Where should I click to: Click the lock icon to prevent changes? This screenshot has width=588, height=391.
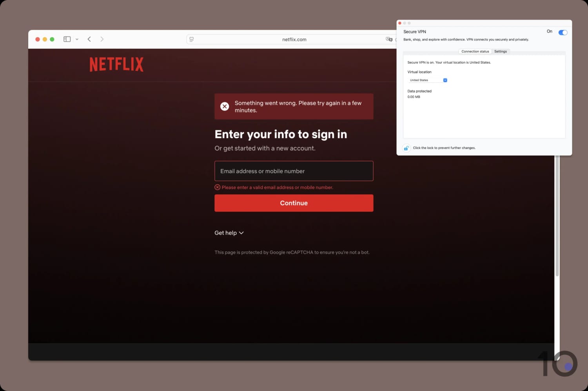[407, 148]
